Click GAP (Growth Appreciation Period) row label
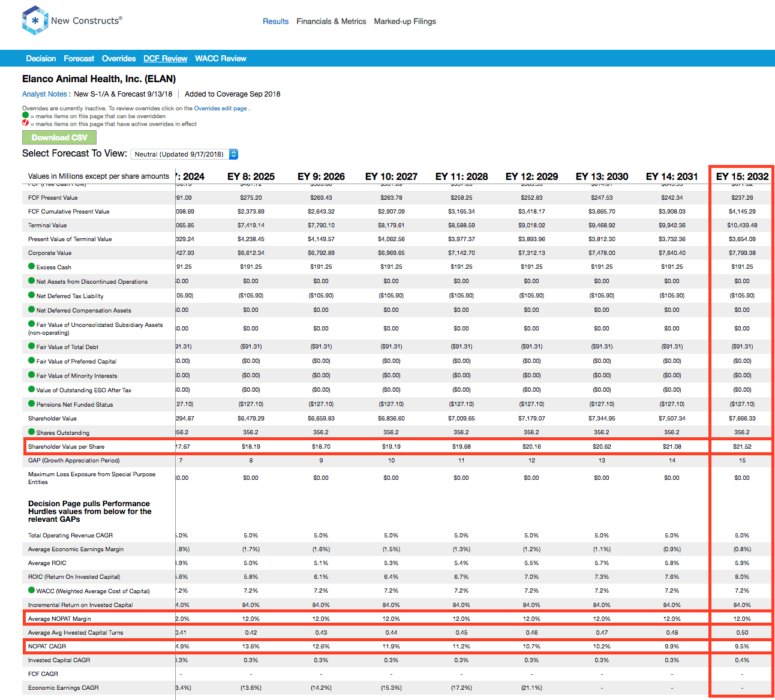Screen dimensions: 775x700 click(74, 460)
